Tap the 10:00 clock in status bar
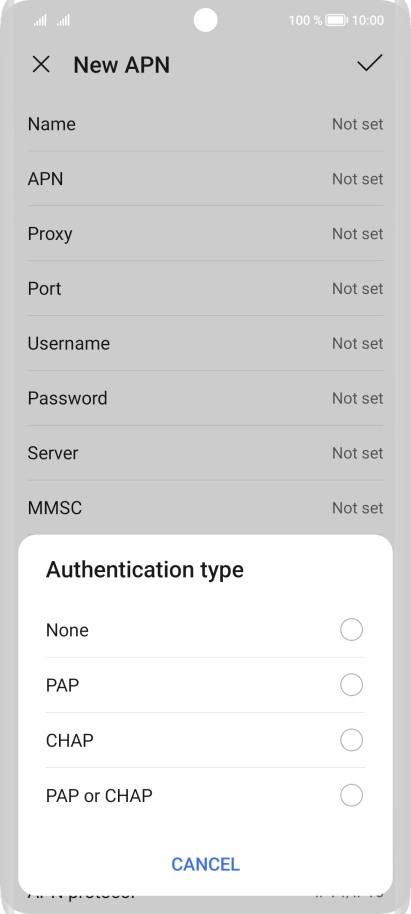 368,20
